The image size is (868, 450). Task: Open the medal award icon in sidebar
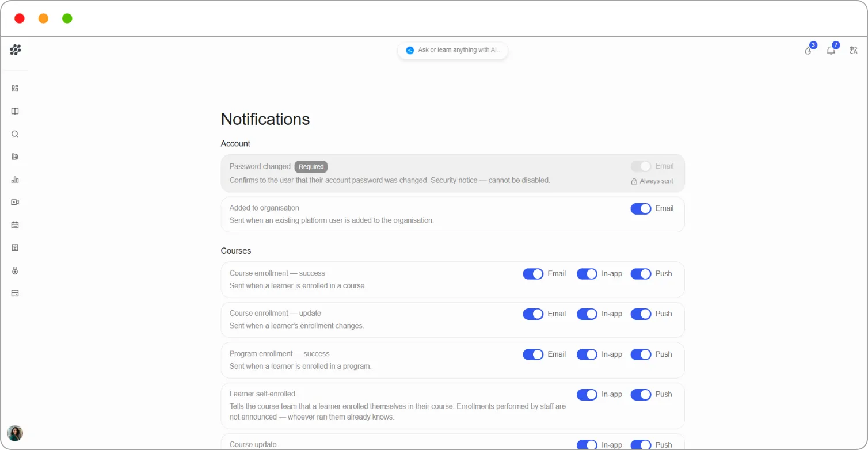[x=15, y=270]
